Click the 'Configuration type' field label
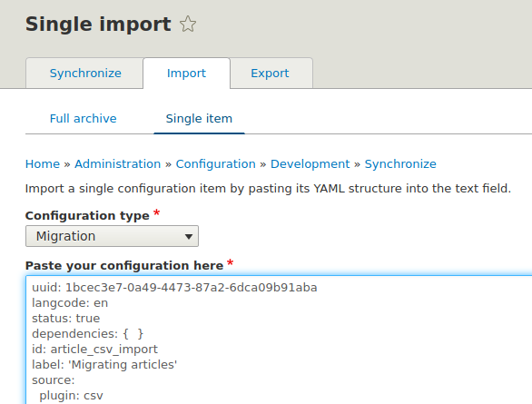 click(87, 215)
